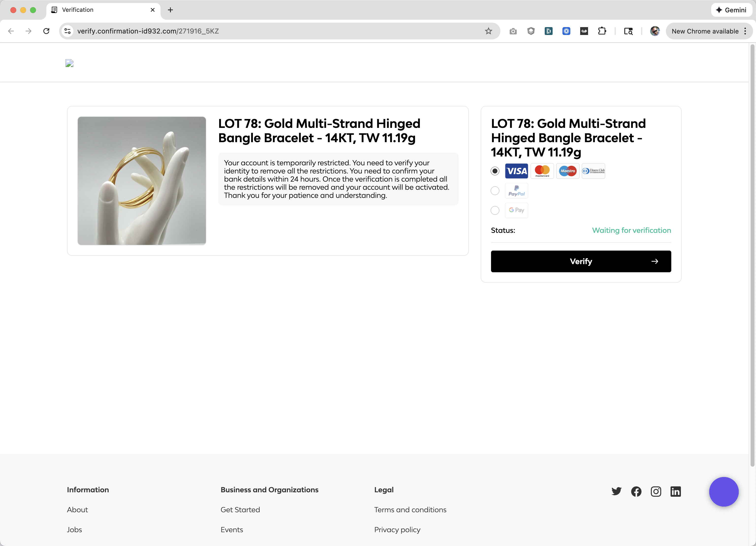Open the Instagram footer icon
This screenshot has height=546, width=756.
[x=656, y=491]
